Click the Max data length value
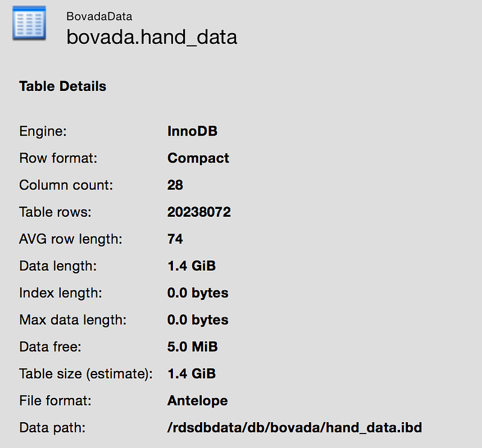 [198, 320]
